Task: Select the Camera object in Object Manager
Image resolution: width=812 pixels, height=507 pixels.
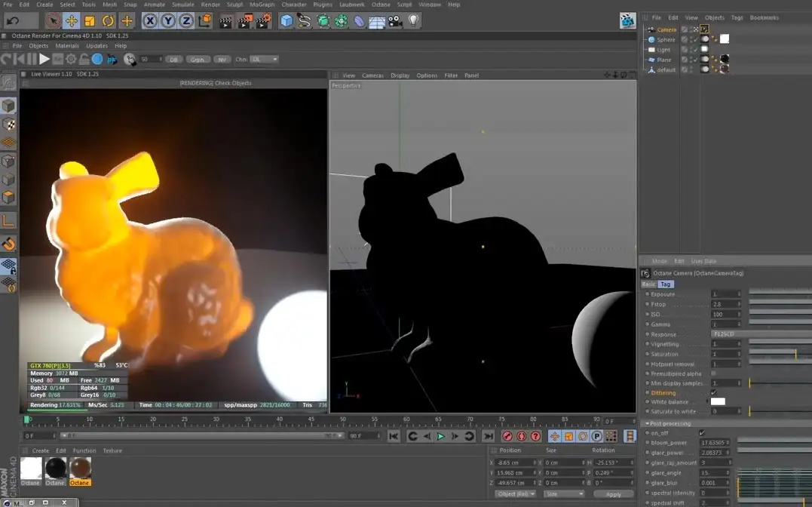Action: 666,29
